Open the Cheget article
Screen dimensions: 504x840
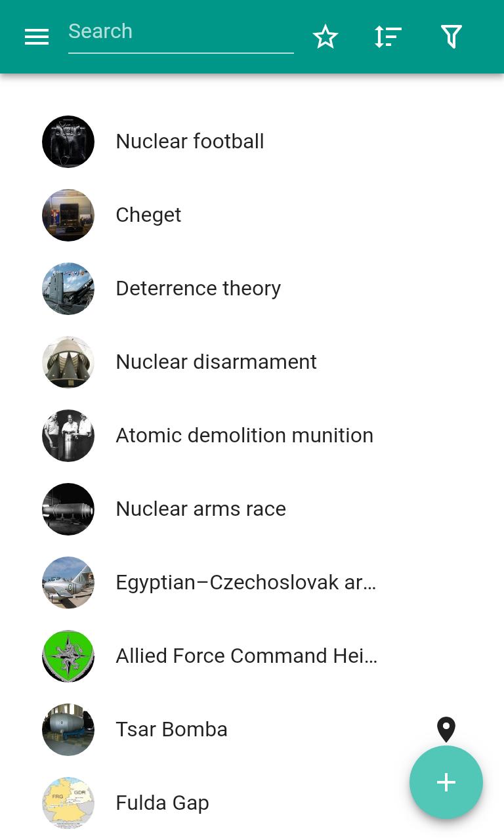(x=252, y=215)
